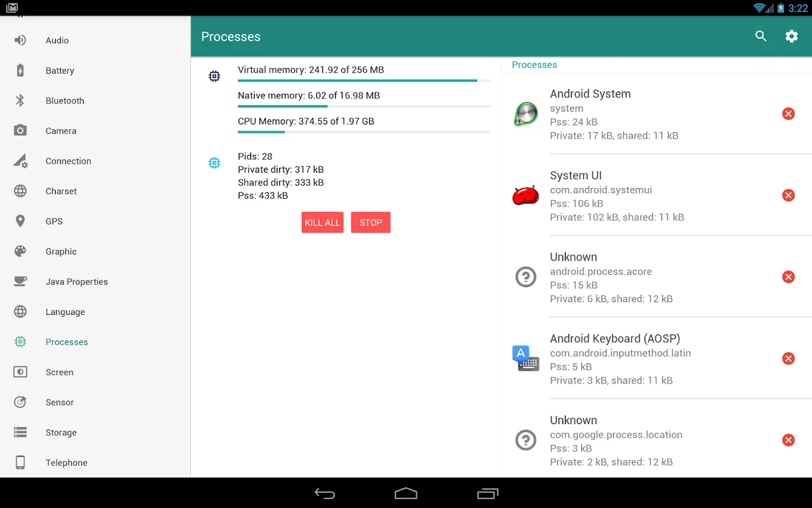The height and width of the screenshot is (508, 812).
Task: Click the GPS pin icon
Action: 20,221
